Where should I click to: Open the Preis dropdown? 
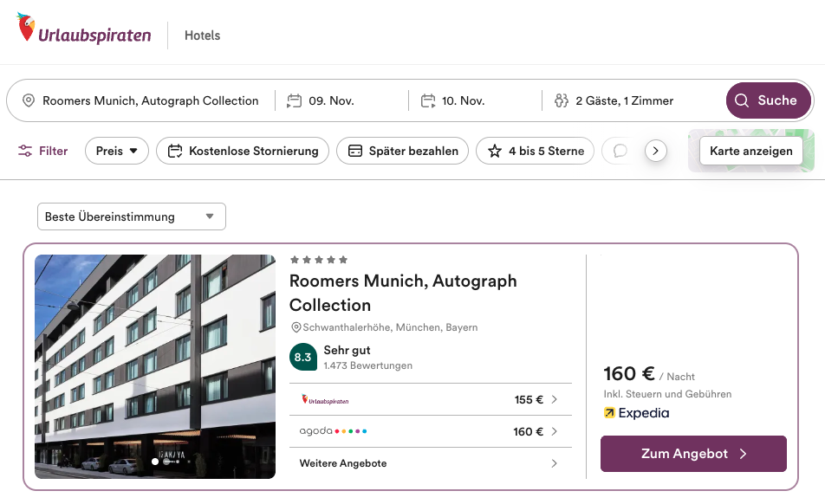point(117,151)
